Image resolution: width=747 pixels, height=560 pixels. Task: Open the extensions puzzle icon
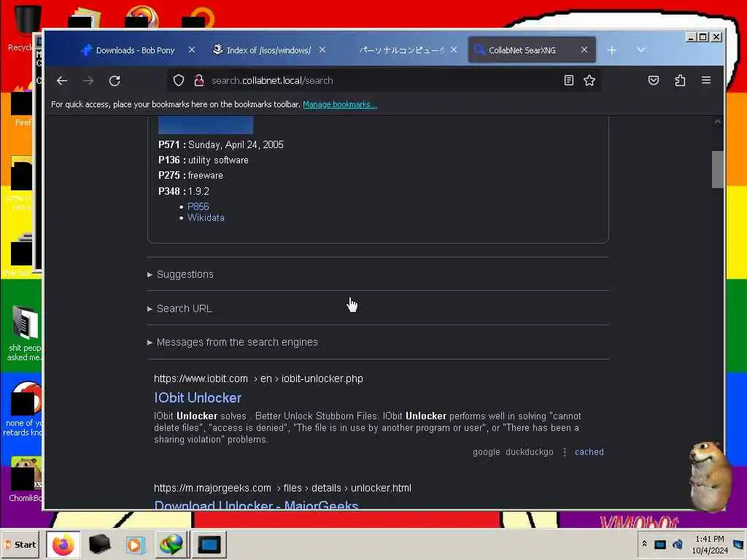[x=680, y=80]
